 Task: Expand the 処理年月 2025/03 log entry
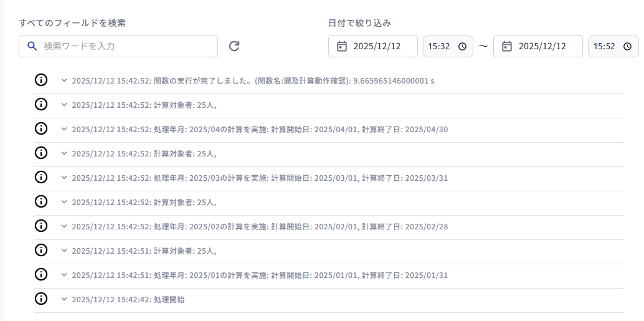[64, 178]
